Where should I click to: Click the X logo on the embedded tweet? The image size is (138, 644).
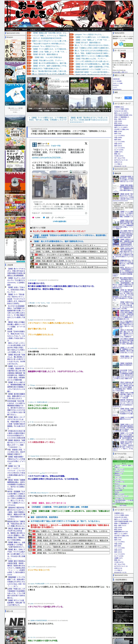click(x=86, y=144)
